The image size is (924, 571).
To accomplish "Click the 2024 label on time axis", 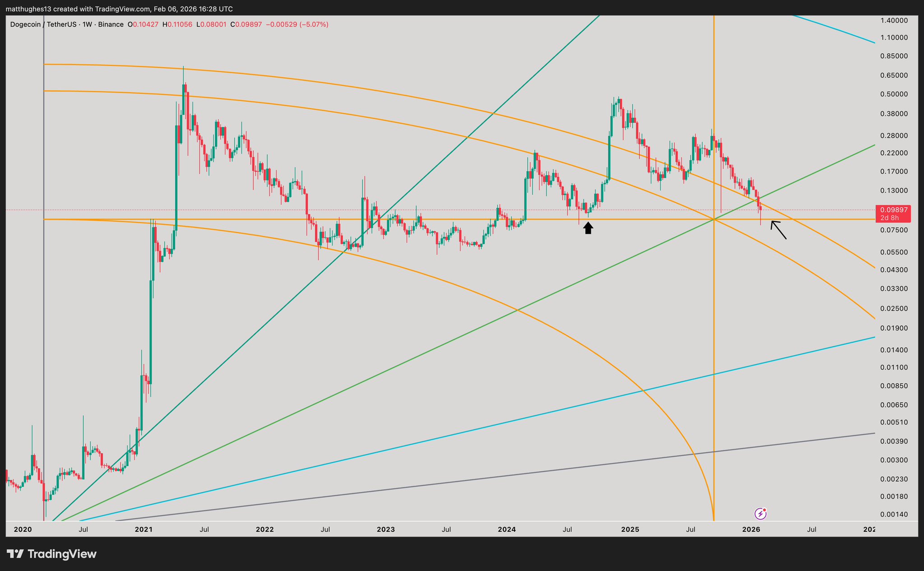I will 507,529.
